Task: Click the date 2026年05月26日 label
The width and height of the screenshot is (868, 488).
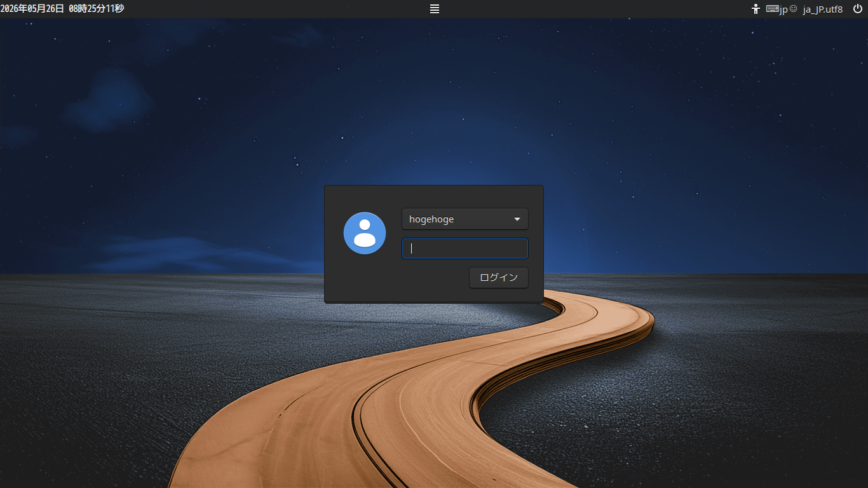Action: tap(32, 9)
